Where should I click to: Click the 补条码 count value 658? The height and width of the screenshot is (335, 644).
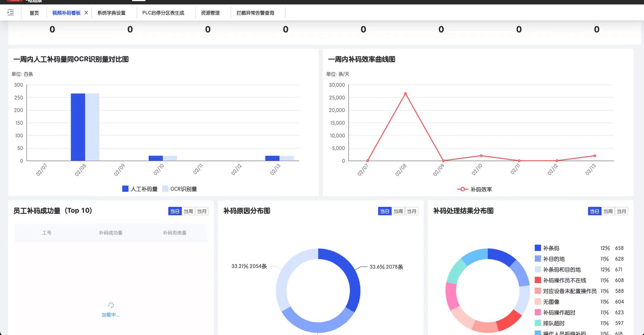tap(619, 248)
